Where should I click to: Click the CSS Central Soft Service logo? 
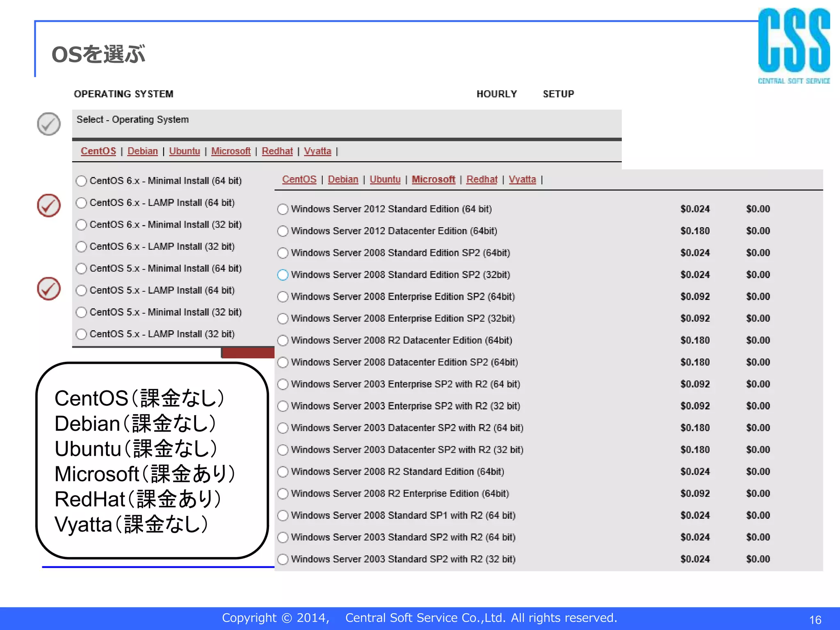click(x=794, y=46)
